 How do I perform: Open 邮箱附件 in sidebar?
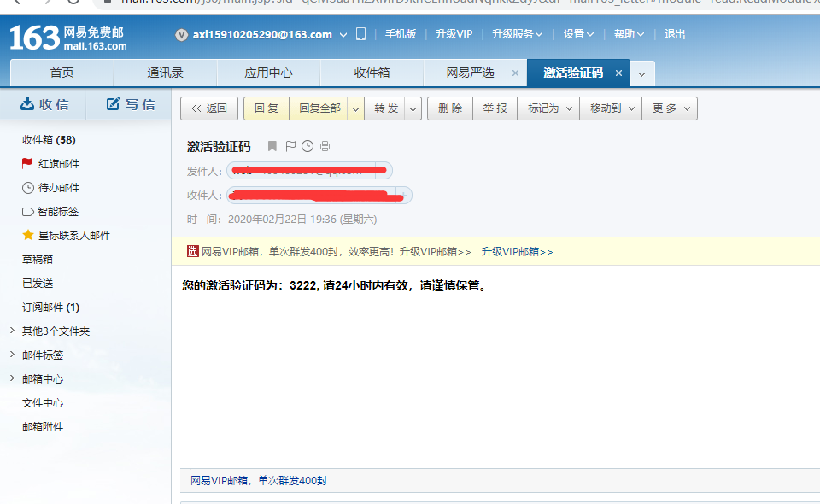click(x=43, y=427)
